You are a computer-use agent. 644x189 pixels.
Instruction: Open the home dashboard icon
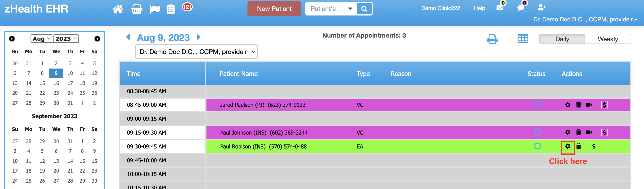click(118, 9)
